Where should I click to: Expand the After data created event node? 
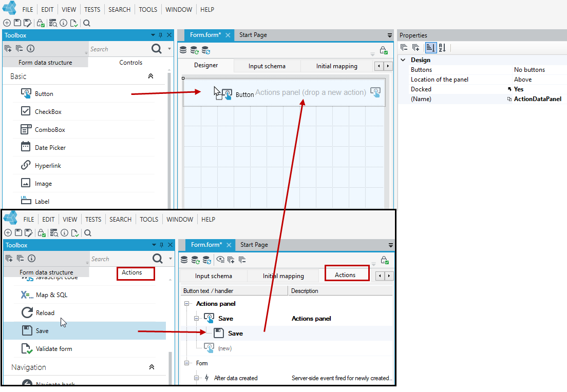196,378
